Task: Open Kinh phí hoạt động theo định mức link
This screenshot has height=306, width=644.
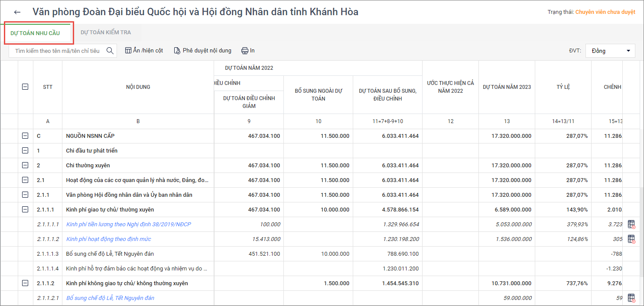Action: coord(108,239)
